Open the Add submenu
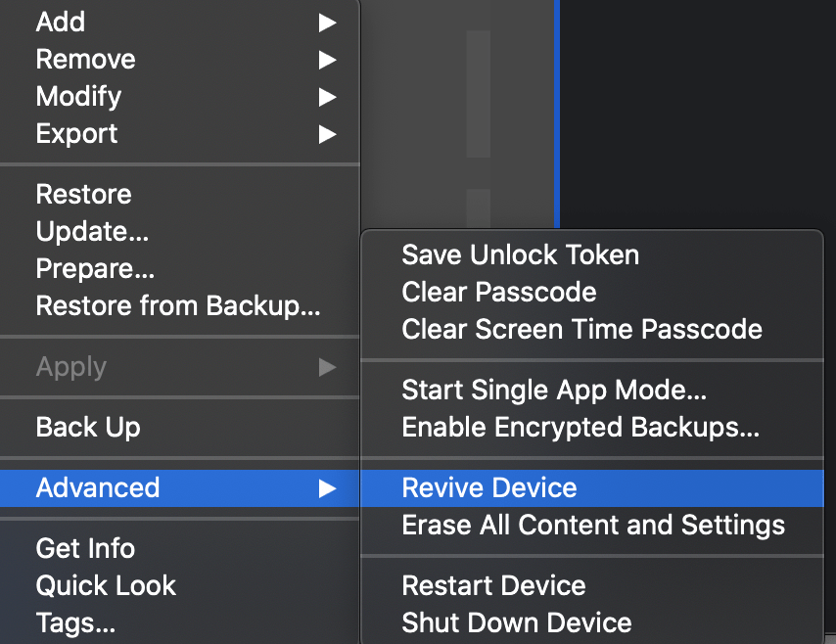The width and height of the screenshot is (836, 644). click(61, 22)
